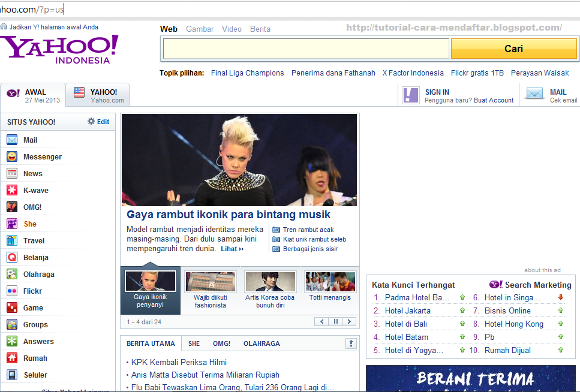Go to previous carousel slide
580x392 pixels.
(x=322, y=322)
